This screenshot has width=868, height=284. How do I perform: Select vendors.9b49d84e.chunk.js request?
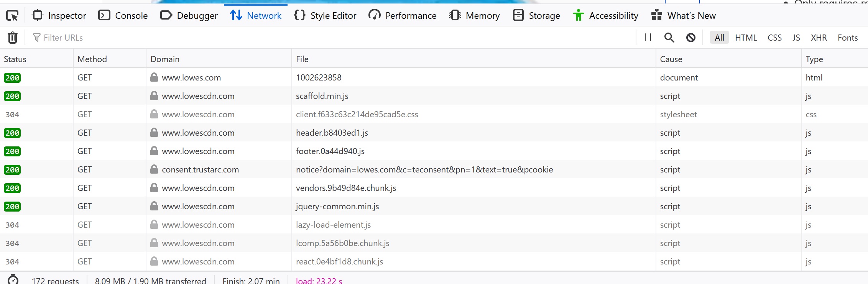[434, 188]
